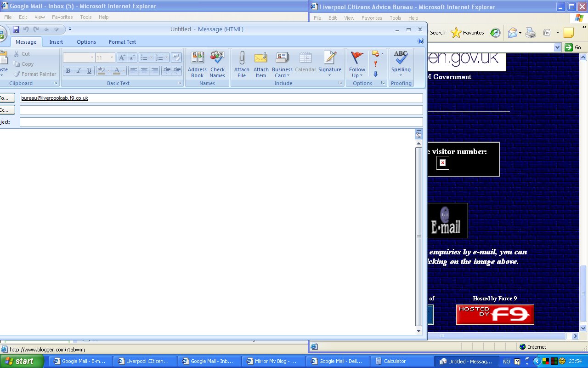Open the IE address bar dropdown

pyautogui.click(x=557, y=47)
